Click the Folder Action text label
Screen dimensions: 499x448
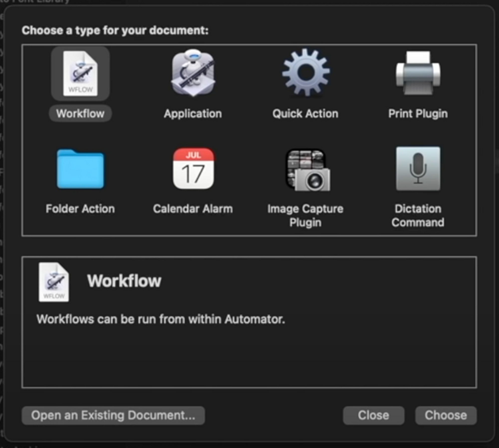point(80,209)
